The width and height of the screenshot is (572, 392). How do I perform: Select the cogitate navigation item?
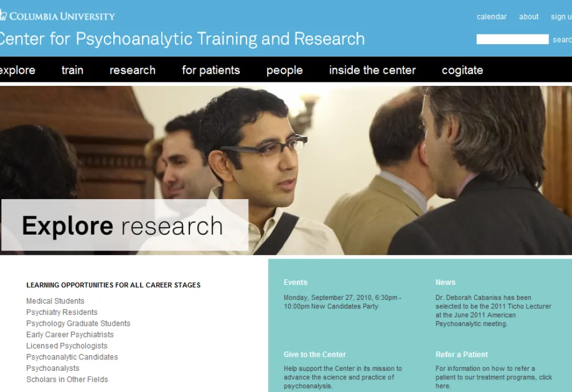[x=462, y=70]
